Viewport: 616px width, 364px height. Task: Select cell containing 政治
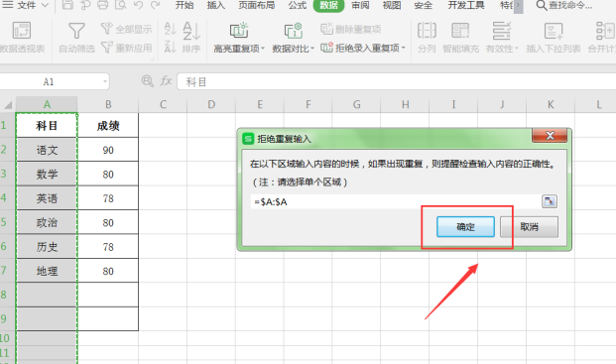(47, 222)
